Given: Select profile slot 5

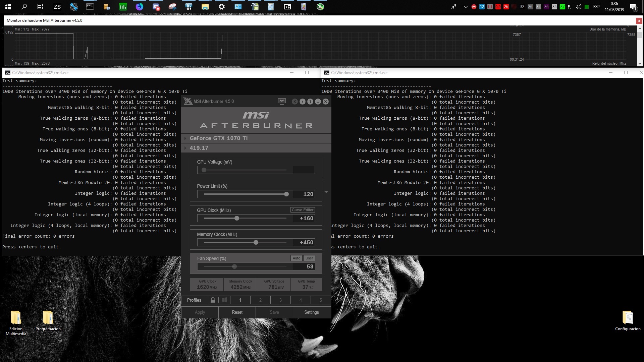Looking at the screenshot, I should point(321,300).
